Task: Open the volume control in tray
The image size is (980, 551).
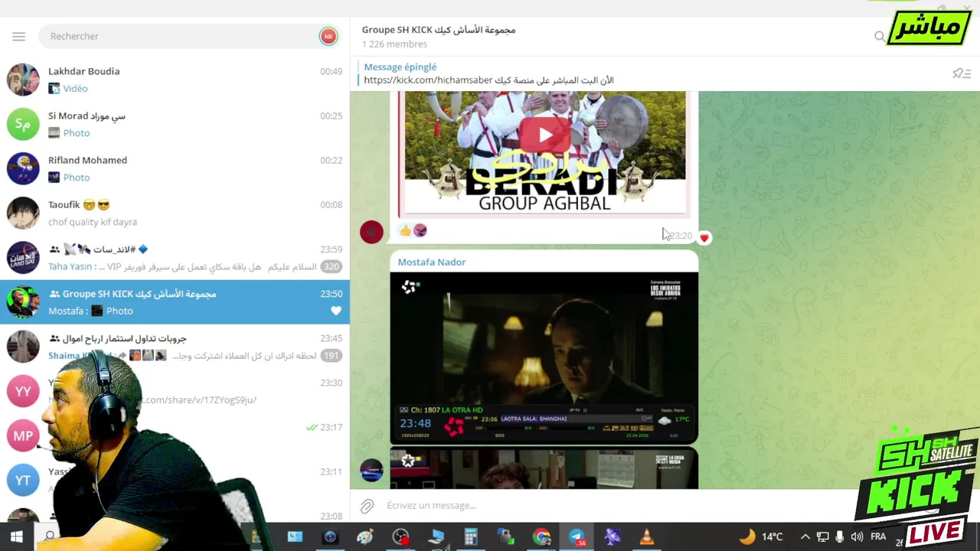Action: (857, 536)
